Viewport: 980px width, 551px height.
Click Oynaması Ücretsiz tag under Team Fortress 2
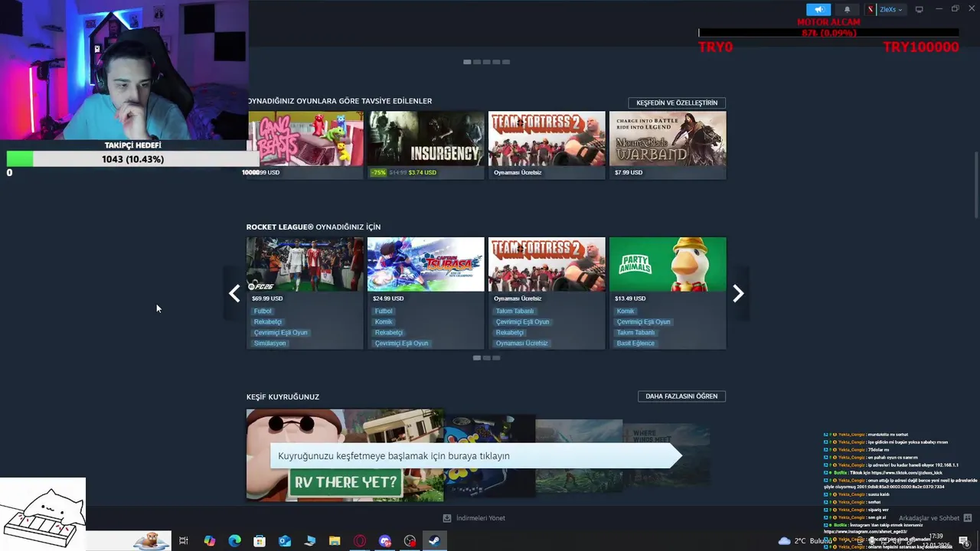(521, 344)
